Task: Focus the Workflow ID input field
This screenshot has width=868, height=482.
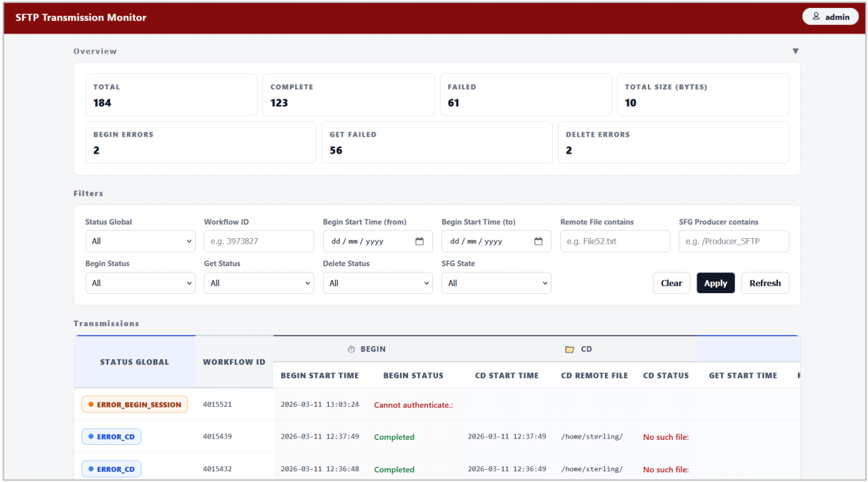Action: click(x=259, y=241)
